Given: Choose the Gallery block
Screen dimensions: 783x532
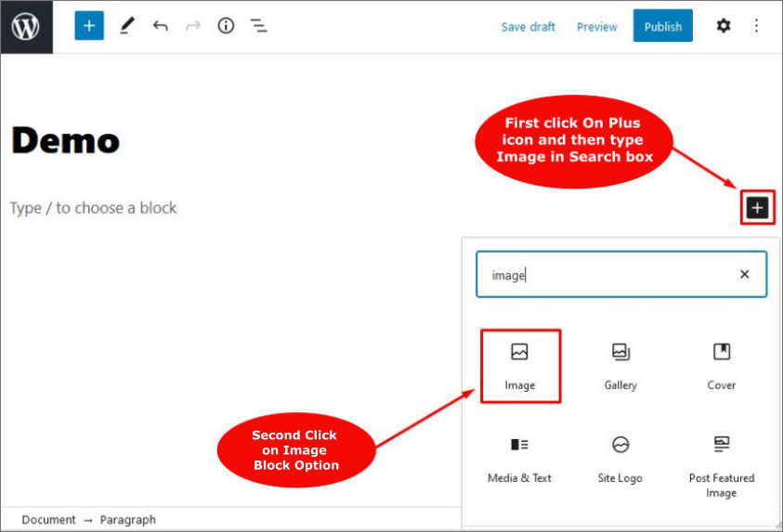Looking at the screenshot, I should [620, 365].
